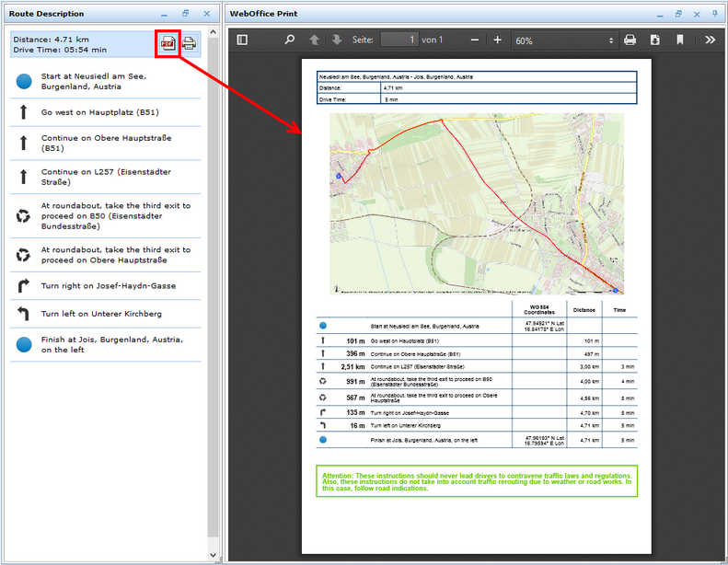
Task: Toggle the PDF viewer sidebar
Action: (242, 40)
